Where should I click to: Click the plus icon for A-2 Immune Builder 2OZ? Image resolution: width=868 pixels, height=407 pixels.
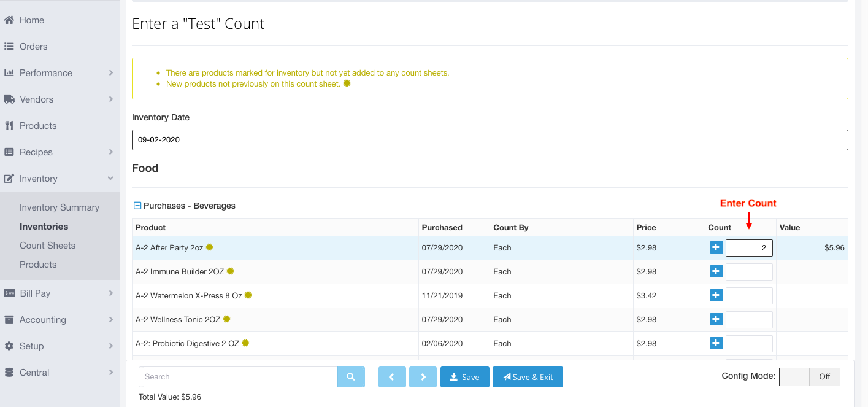click(x=716, y=271)
